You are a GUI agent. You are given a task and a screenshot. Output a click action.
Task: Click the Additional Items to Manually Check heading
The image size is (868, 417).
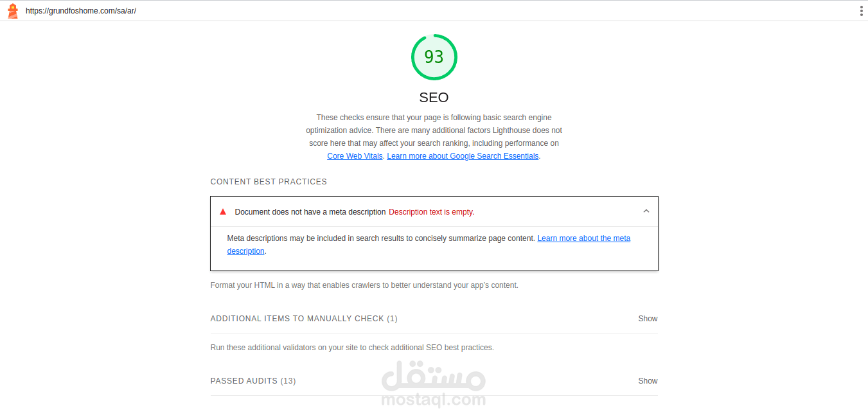[304, 319]
